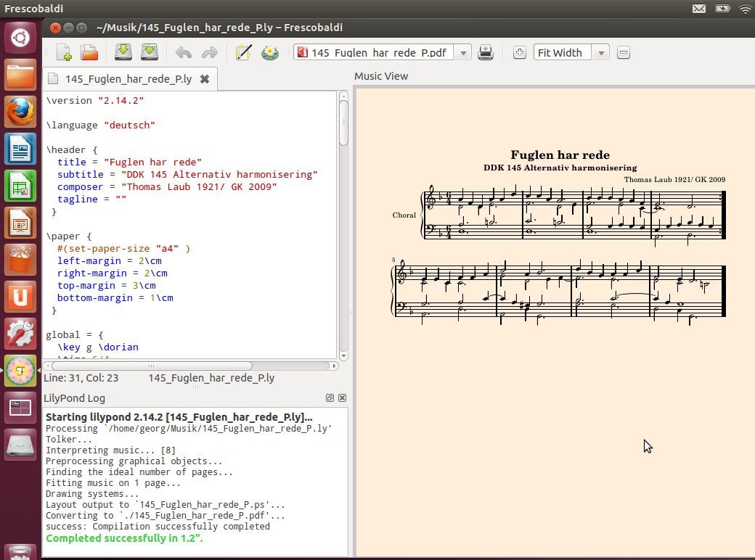The image size is (755, 560).
Task: Zoom in on the Music View
Action: tap(520, 52)
